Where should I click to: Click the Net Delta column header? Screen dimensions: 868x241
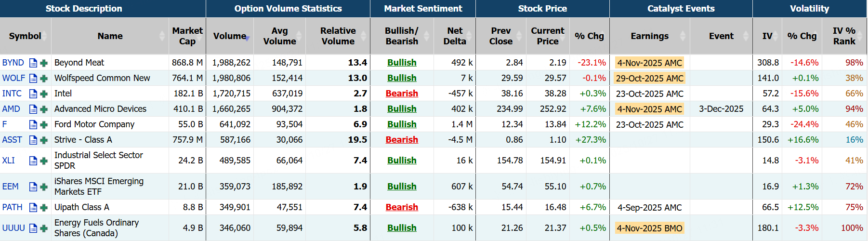click(x=454, y=36)
